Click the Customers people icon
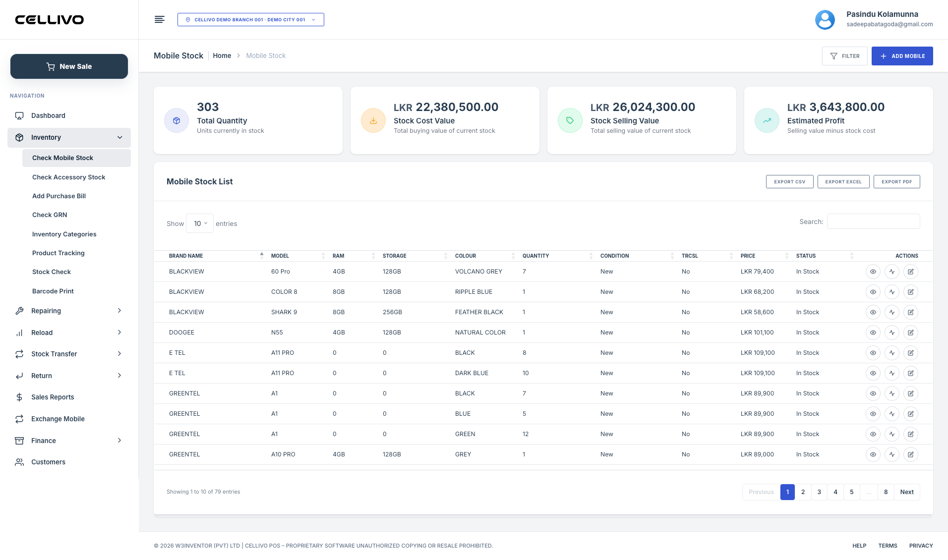Viewport: 948px width, 560px height. pyautogui.click(x=19, y=462)
